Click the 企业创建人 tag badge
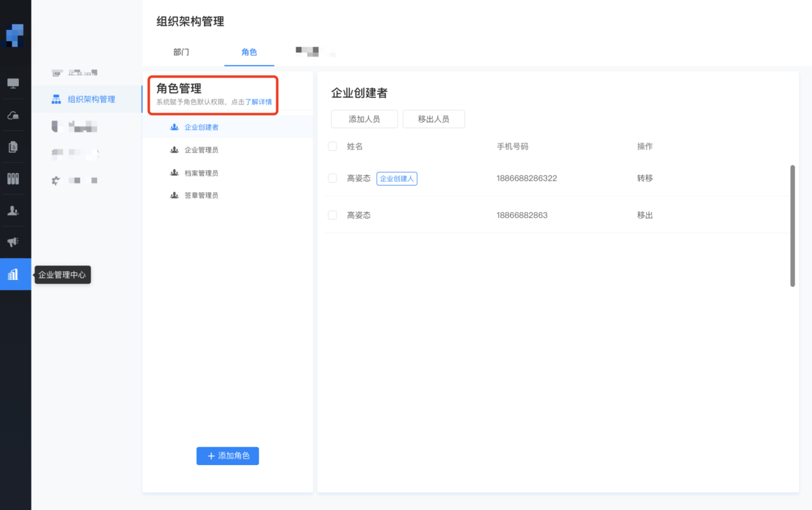This screenshot has width=812, height=510. point(397,179)
